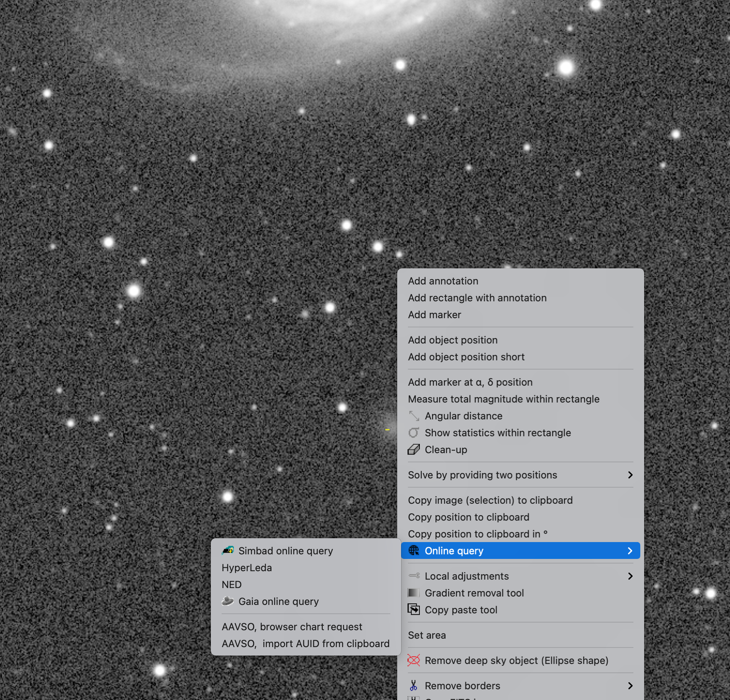Open AAVSO, browser chart request
The width and height of the screenshot is (730, 700).
click(x=292, y=627)
